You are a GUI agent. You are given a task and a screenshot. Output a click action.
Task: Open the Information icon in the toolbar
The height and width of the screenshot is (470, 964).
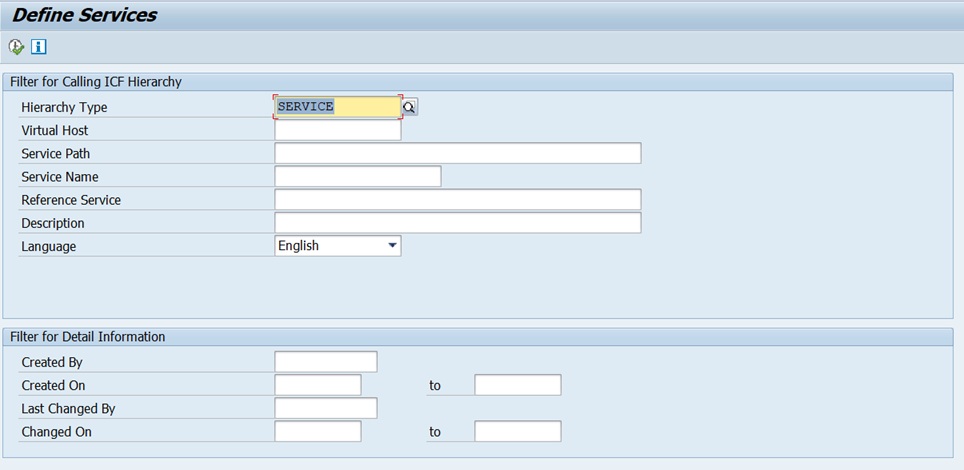point(39,47)
